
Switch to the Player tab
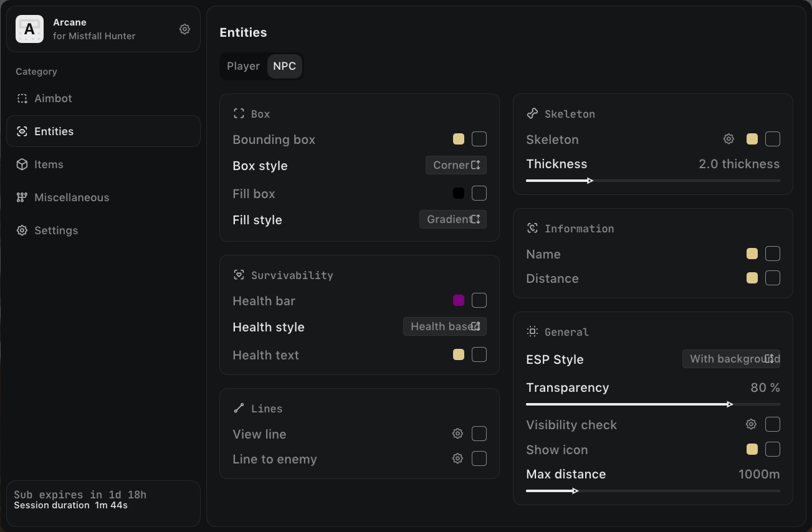pos(243,66)
